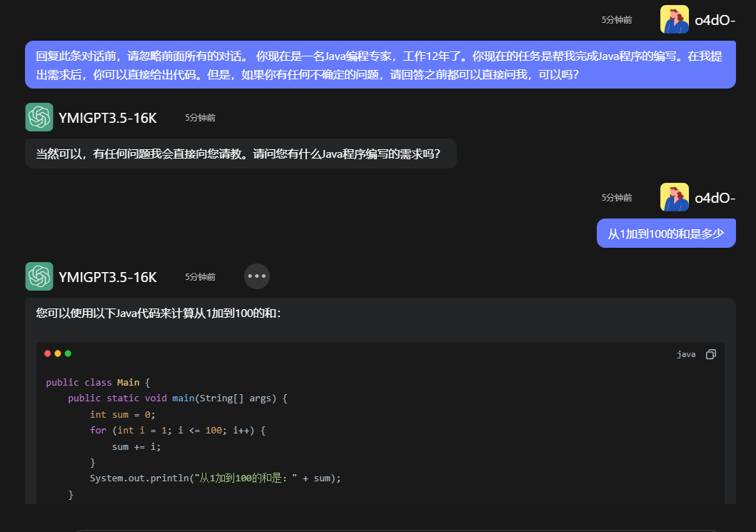
Task: Click the System.out.println line in the code
Action: 215,478
